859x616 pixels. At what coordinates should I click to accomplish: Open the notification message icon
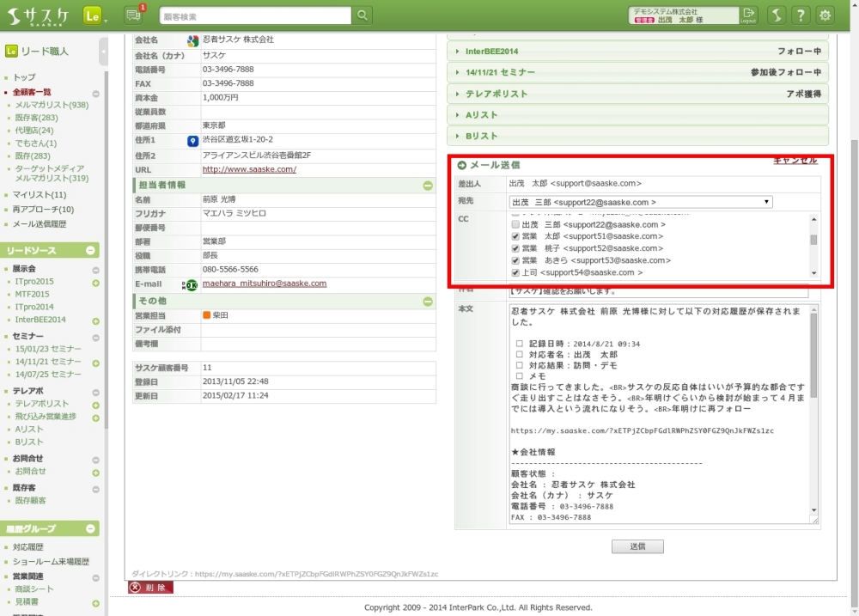click(132, 15)
